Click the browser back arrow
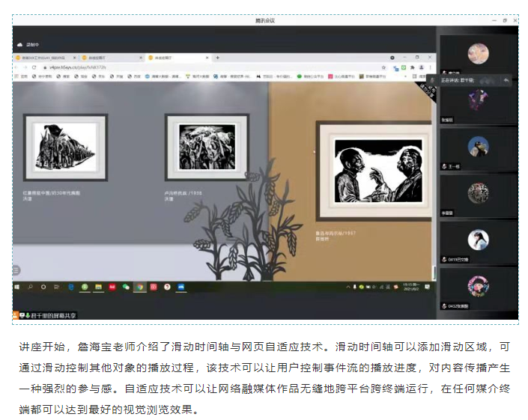 tap(16, 67)
